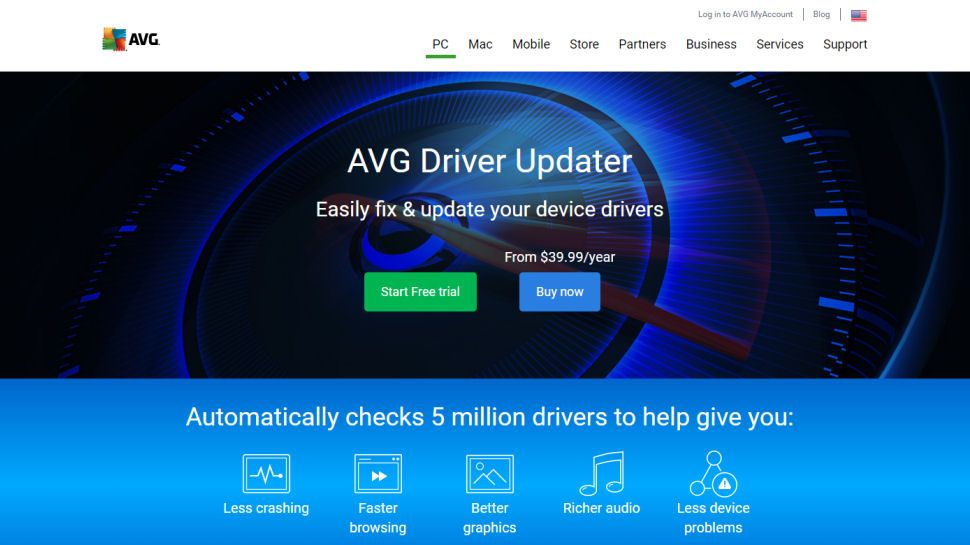Open the Mobile menu
The image size is (970, 545).
tap(531, 45)
